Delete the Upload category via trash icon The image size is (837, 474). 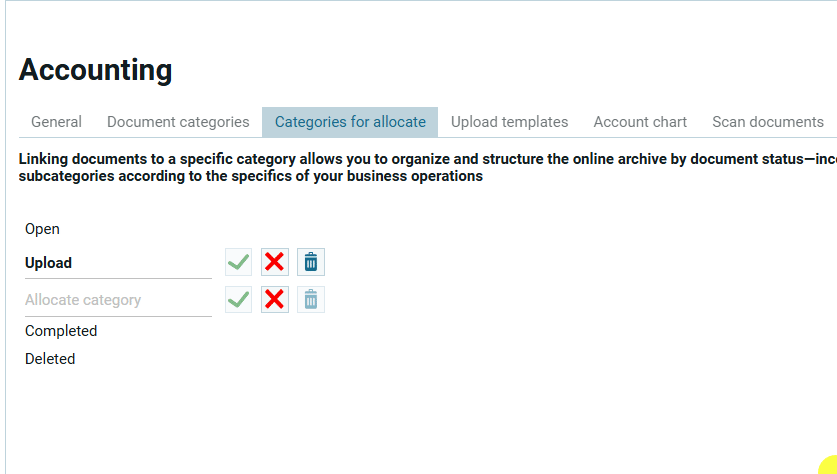click(x=311, y=262)
